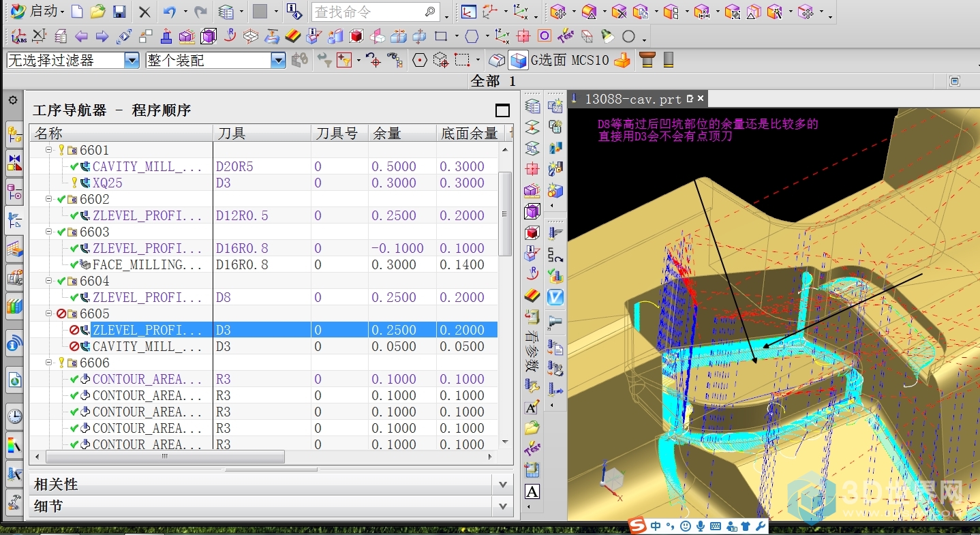
Task: Open the 无选择过滤器 dropdown
Action: point(132,61)
